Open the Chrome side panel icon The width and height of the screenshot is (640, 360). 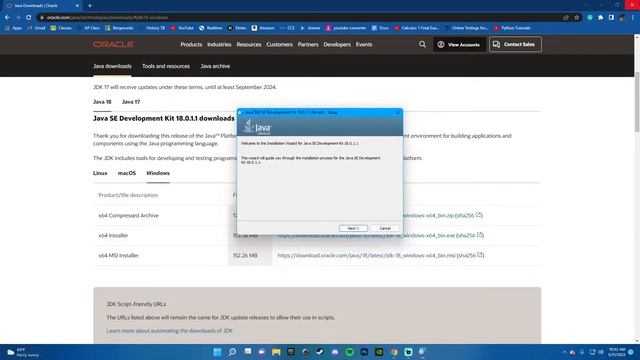click(611, 18)
